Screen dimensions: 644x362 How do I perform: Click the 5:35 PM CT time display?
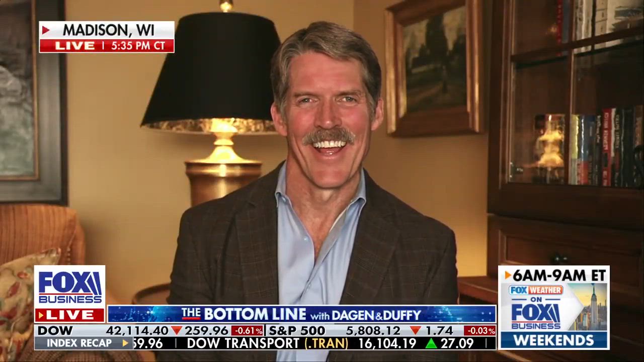[x=138, y=46]
